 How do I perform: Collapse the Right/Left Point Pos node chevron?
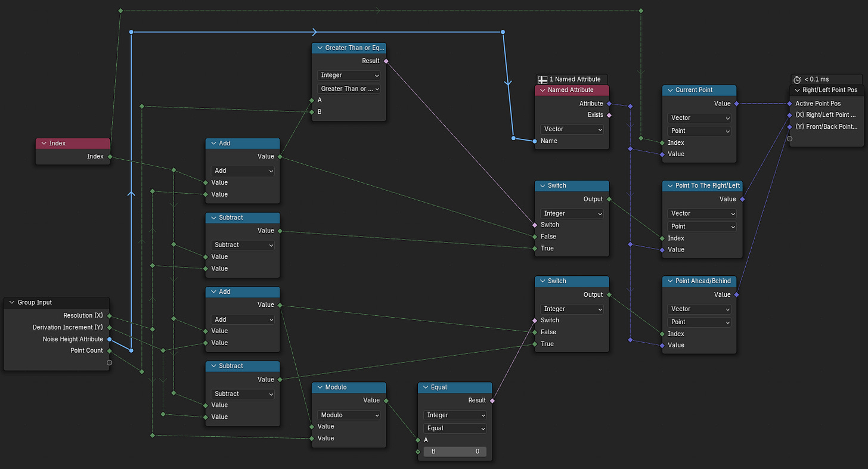point(798,90)
